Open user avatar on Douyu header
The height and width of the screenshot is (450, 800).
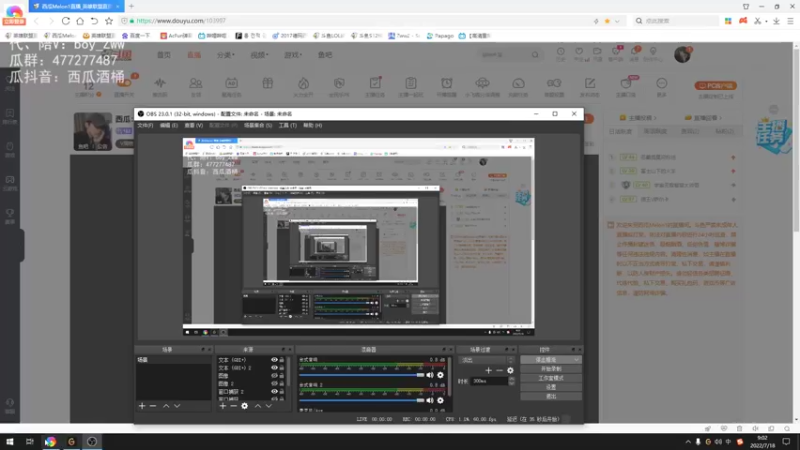(x=682, y=54)
